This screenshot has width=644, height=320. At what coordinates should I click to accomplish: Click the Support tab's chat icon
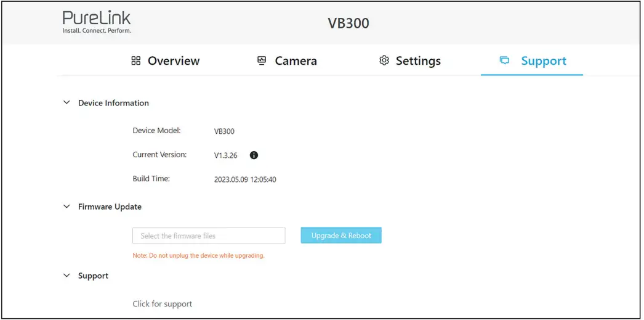point(504,61)
